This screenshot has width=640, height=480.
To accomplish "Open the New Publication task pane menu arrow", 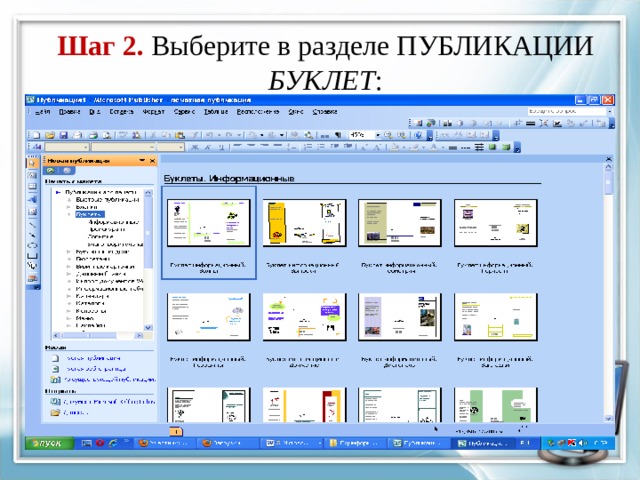I will 142,161.
